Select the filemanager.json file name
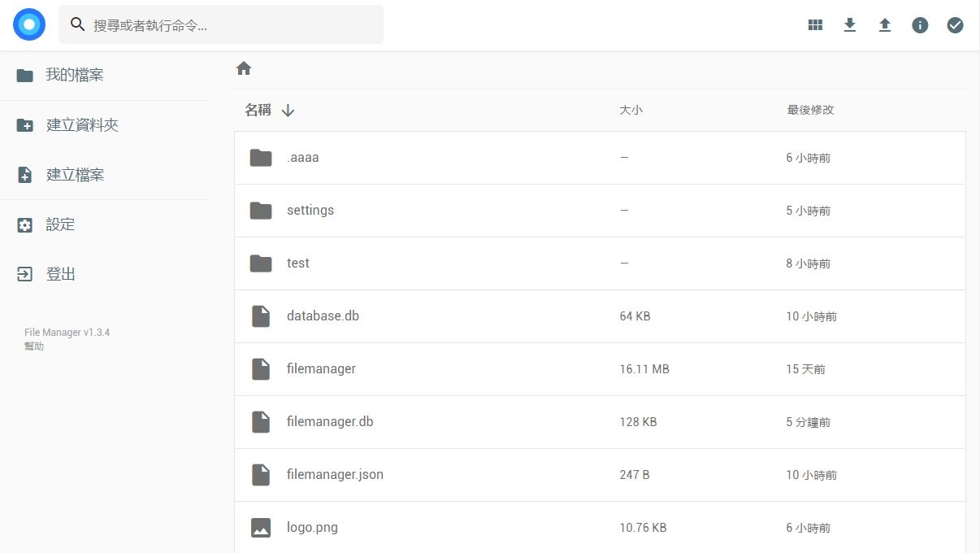 [335, 474]
